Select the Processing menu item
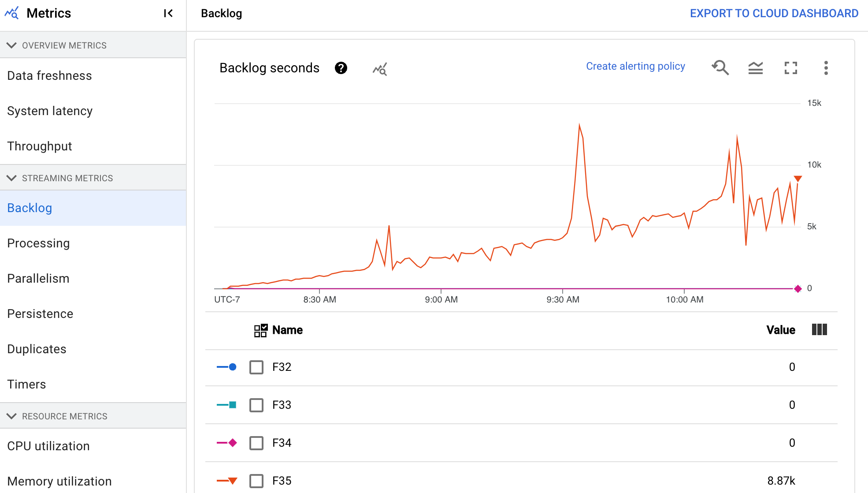868x493 pixels. tap(38, 243)
